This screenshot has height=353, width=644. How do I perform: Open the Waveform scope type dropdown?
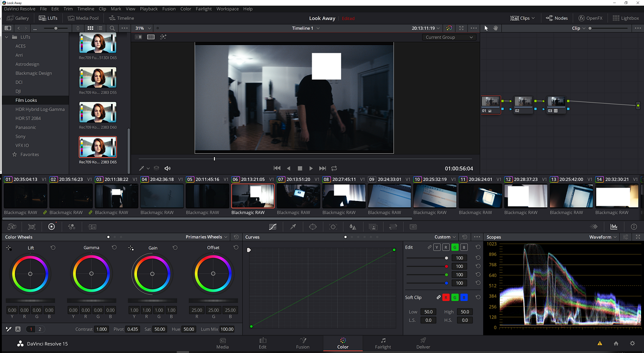point(603,237)
